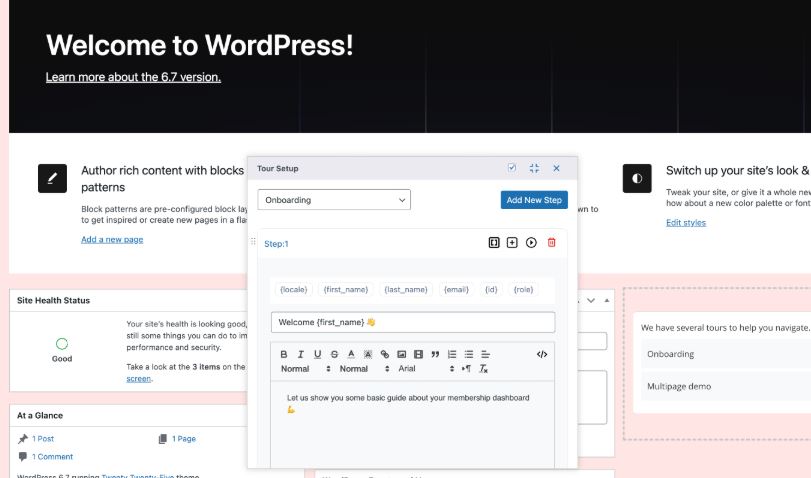Insert an image via the editor toolbar
The width and height of the screenshot is (811, 478).
click(x=401, y=354)
